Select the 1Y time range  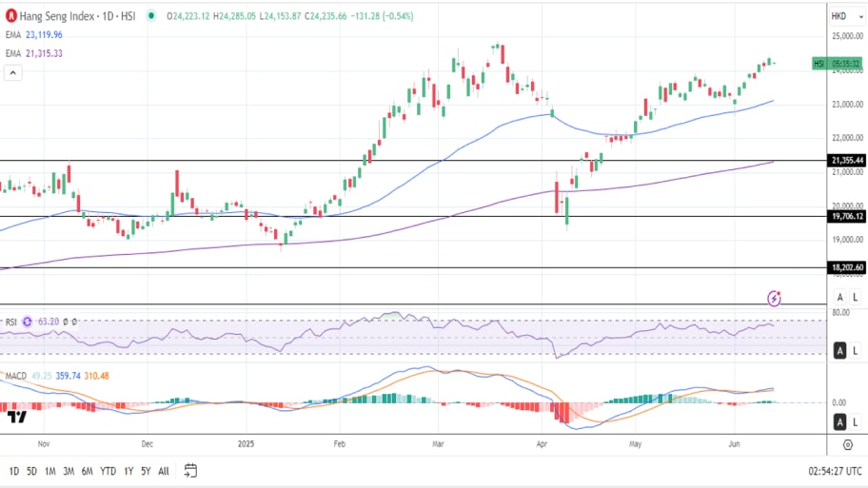coord(128,471)
